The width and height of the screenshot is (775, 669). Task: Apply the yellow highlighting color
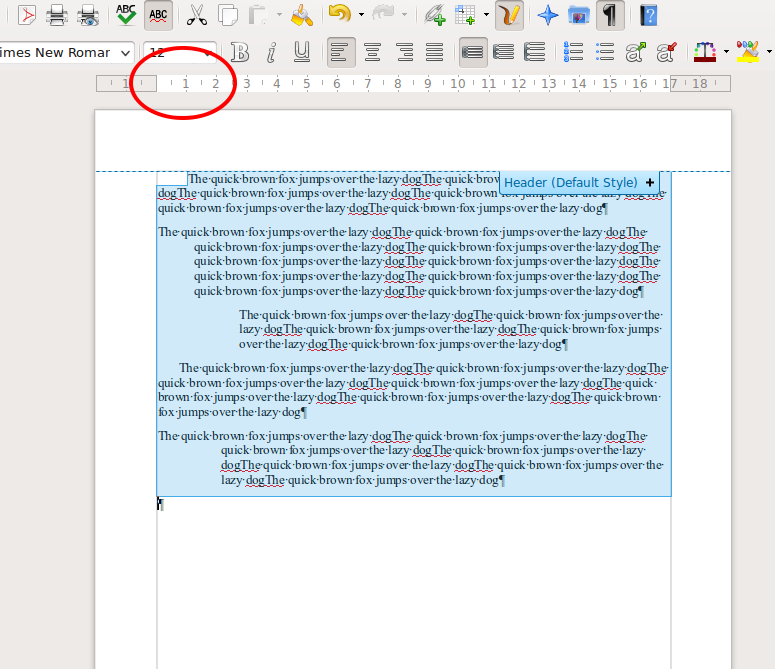click(746, 52)
